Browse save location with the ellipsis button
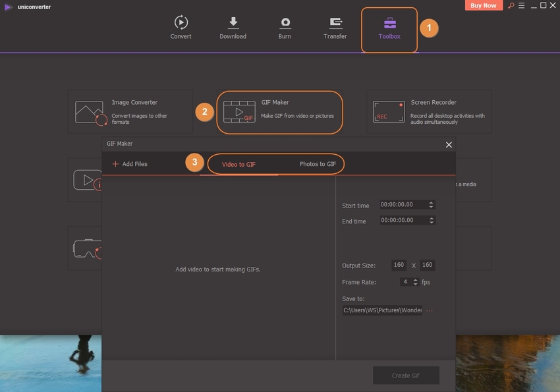Viewport: 560px width, 392px height. tap(430, 310)
